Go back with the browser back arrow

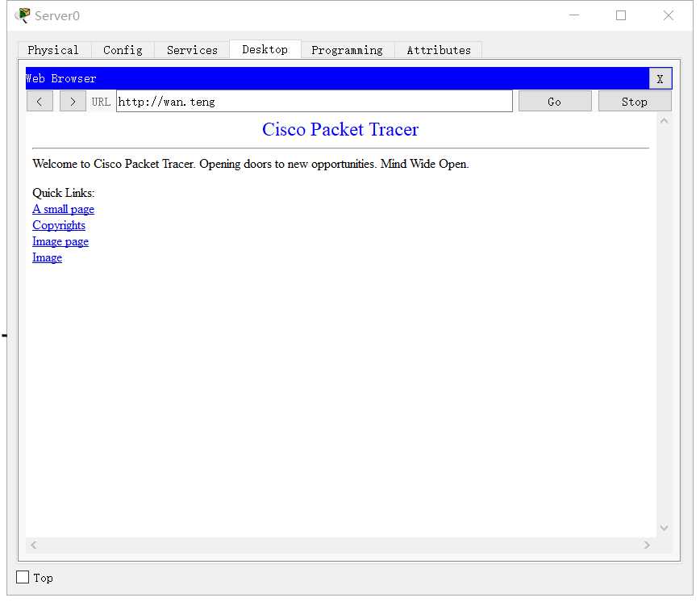(x=40, y=102)
